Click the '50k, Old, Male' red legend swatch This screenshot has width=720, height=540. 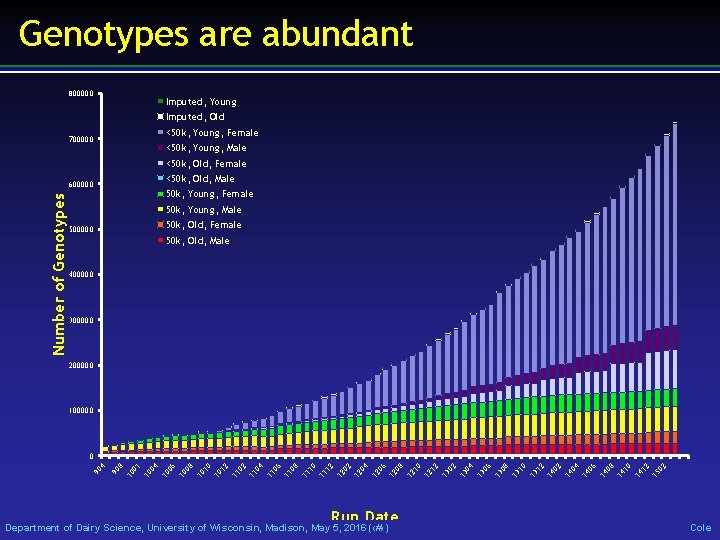[x=160, y=240]
